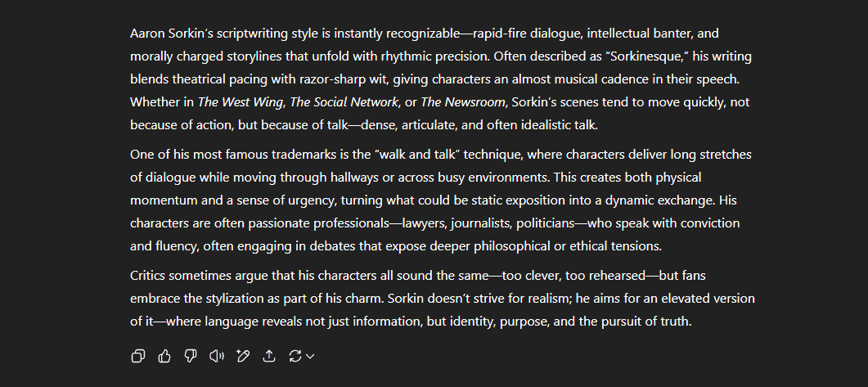Expand the chevron next to the regenerate icon

point(310,357)
